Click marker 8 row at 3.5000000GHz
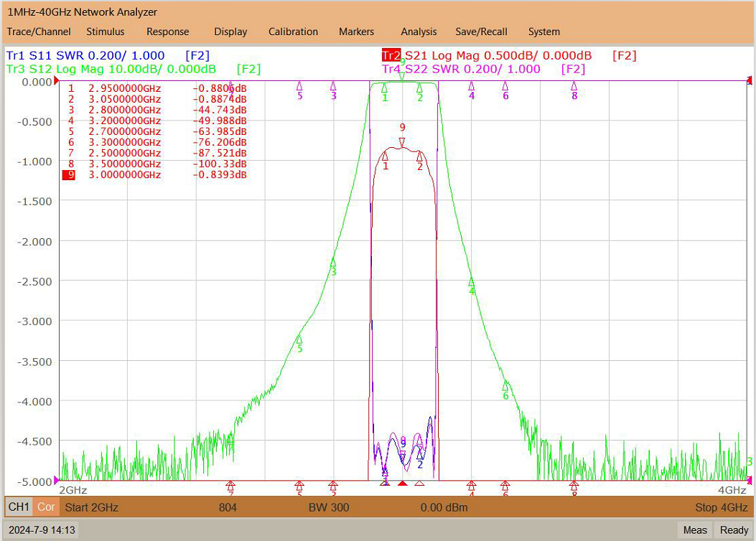756x541 pixels. (157, 164)
